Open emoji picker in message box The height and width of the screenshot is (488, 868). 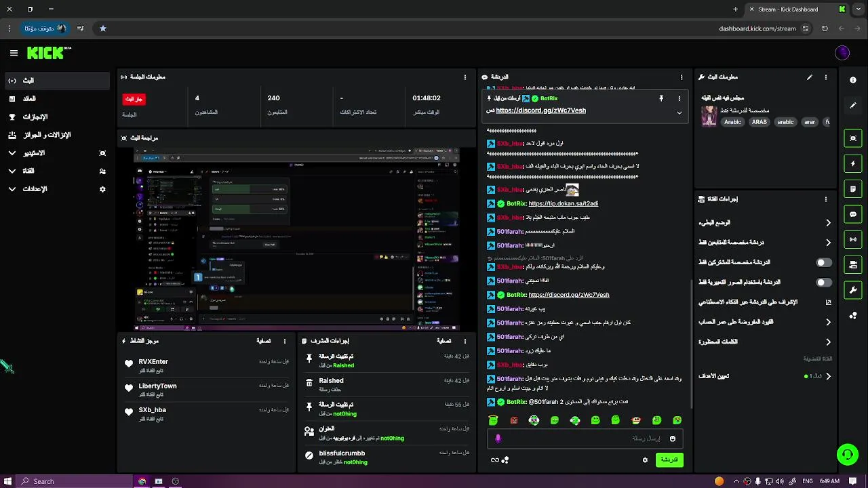(673, 439)
